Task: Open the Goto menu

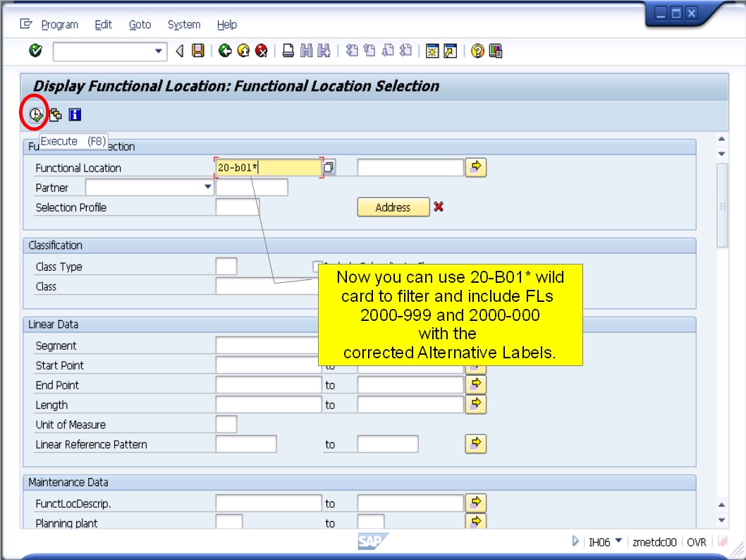Action: [x=140, y=25]
